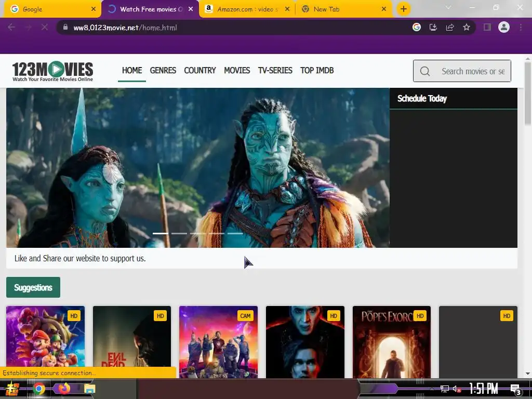Open the COUNTRY menu

200,71
